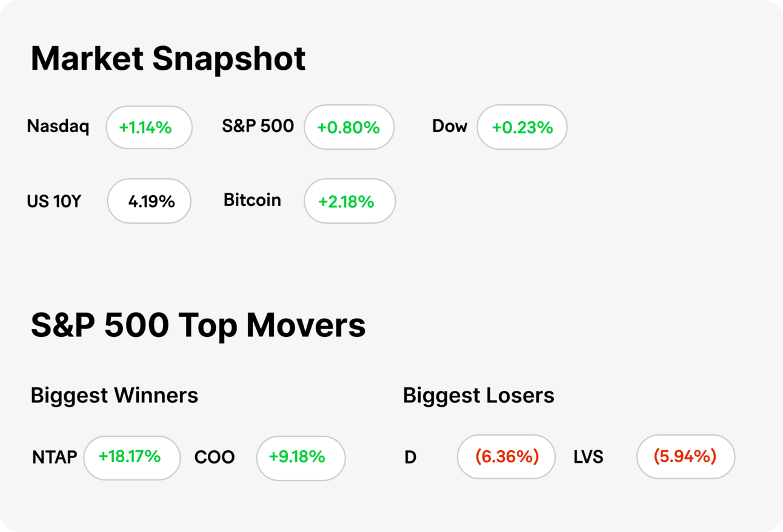The width and height of the screenshot is (783, 532).
Task: Click the Nasdaq +1.14% pill
Action: (x=149, y=127)
